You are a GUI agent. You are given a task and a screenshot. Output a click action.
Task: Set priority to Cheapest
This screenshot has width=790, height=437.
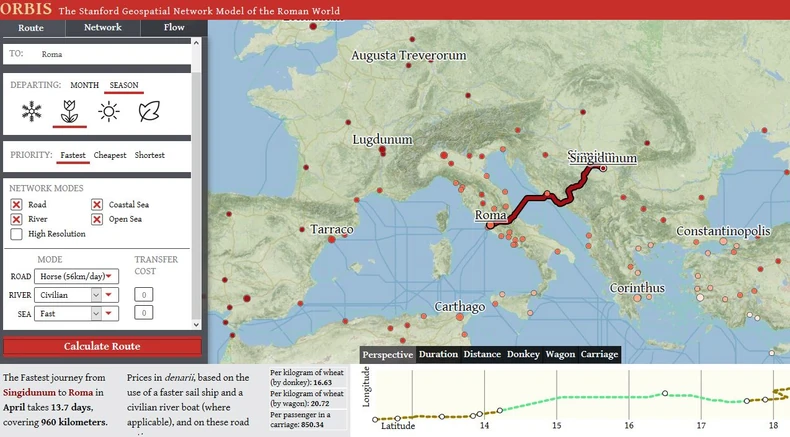pyautogui.click(x=110, y=155)
